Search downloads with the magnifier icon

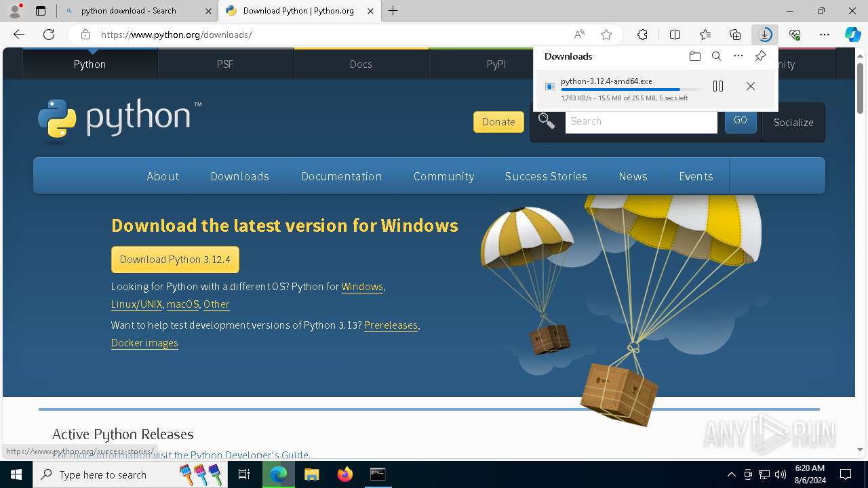(x=717, y=56)
